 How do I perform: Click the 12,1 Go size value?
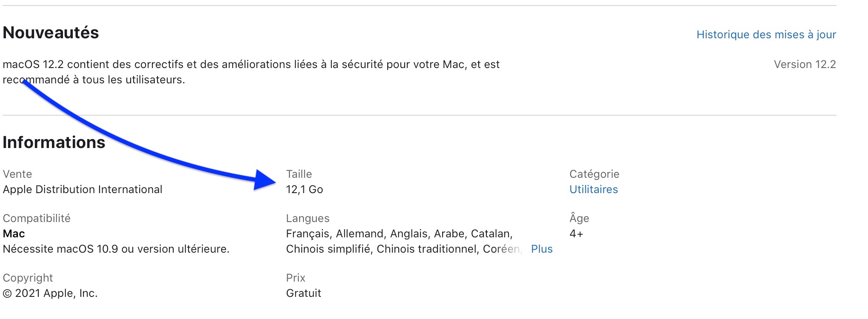click(x=304, y=189)
